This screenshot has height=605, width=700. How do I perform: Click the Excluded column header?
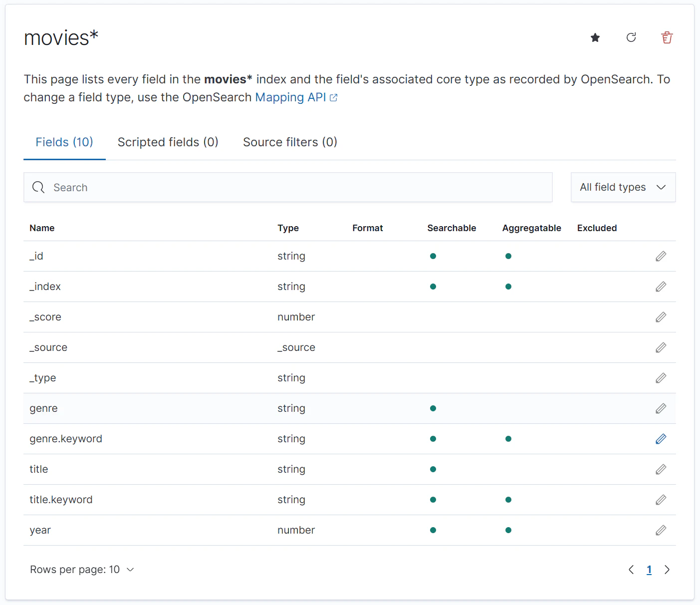click(x=597, y=228)
